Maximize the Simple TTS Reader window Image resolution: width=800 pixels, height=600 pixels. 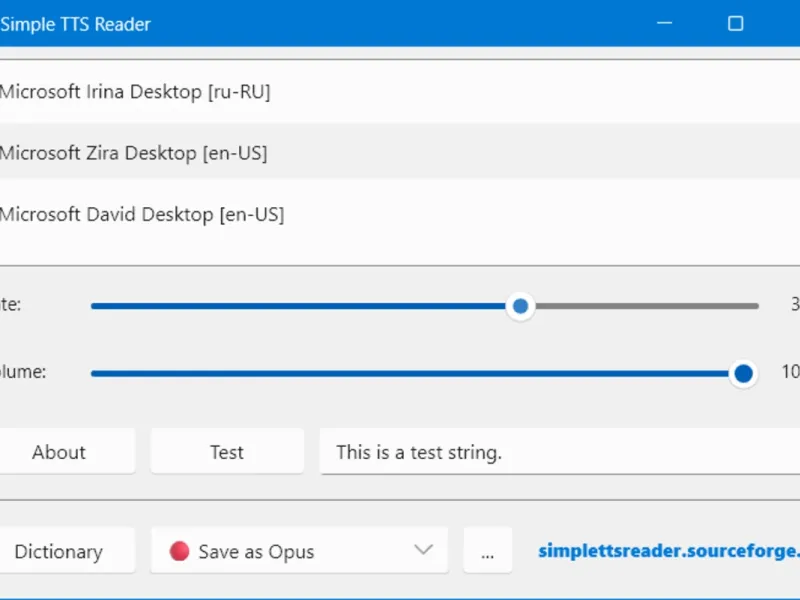(735, 23)
